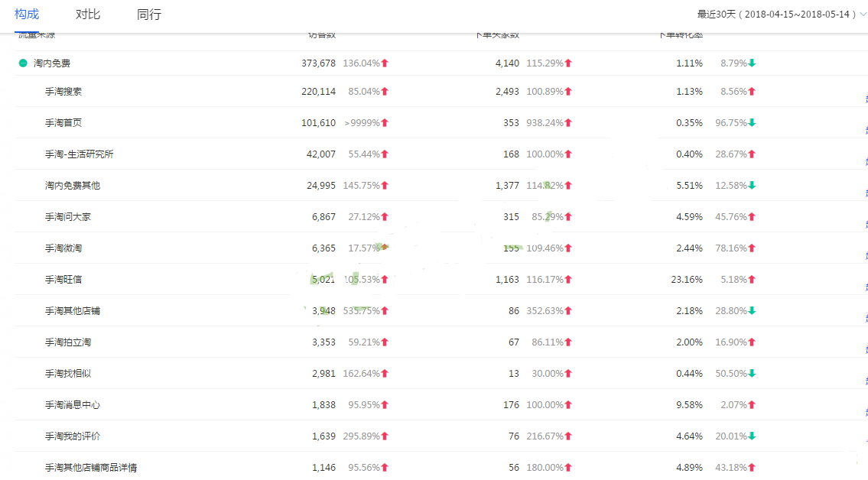Click the up arrow next to 295.89%
The image size is (868, 480).
[x=385, y=436]
